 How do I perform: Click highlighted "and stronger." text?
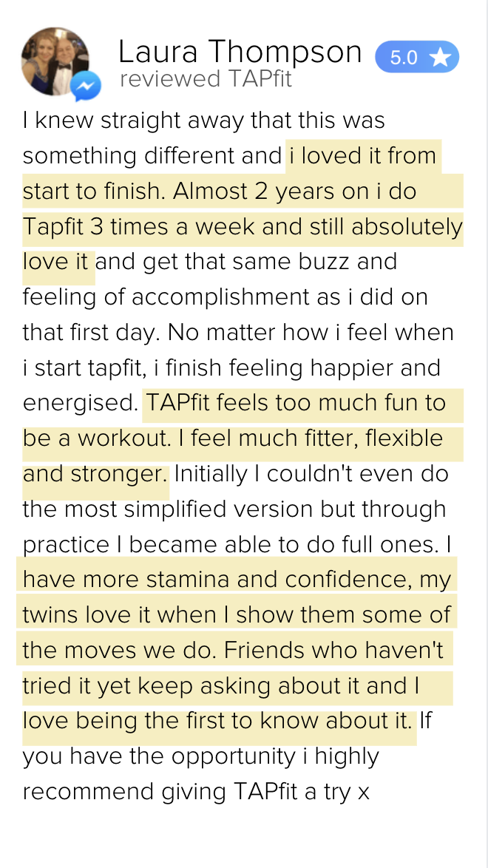pyautogui.click(x=95, y=473)
